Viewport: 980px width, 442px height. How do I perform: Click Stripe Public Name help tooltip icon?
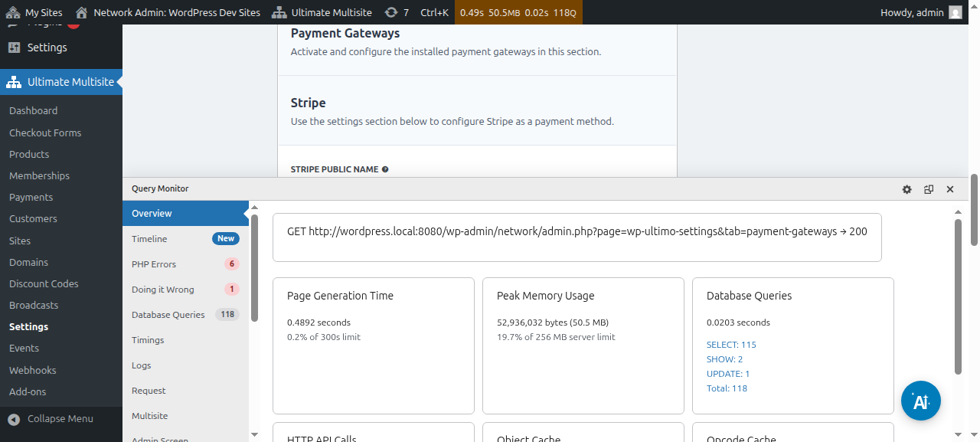(385, 169)
